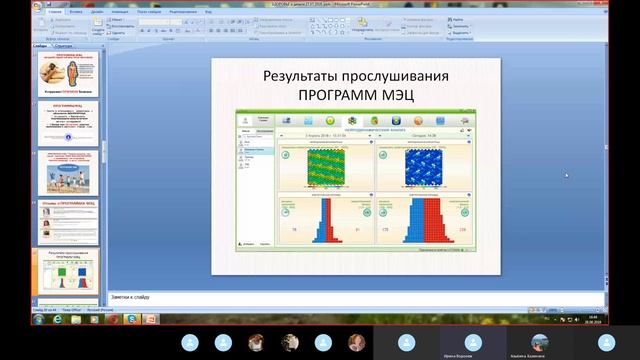Open the media player taskbar icon
The height and width of the screenshot is (360, 640).
[x=95, y=319]
